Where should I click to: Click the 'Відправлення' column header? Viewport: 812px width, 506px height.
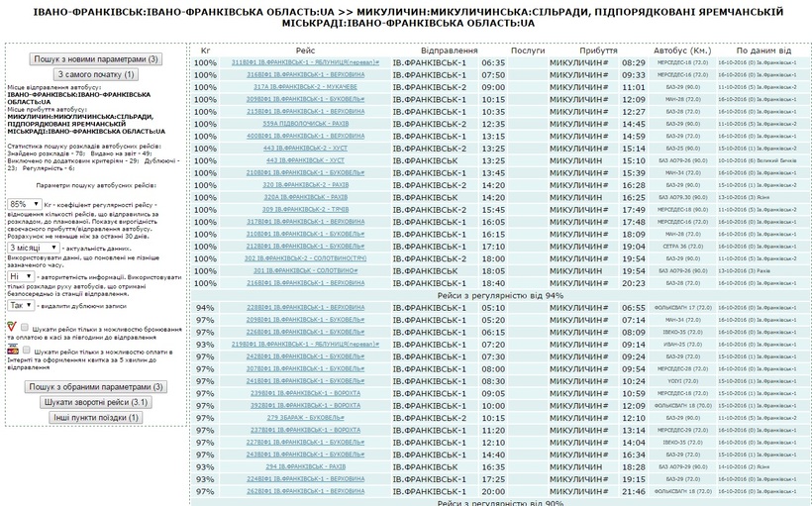click(449, 51)
